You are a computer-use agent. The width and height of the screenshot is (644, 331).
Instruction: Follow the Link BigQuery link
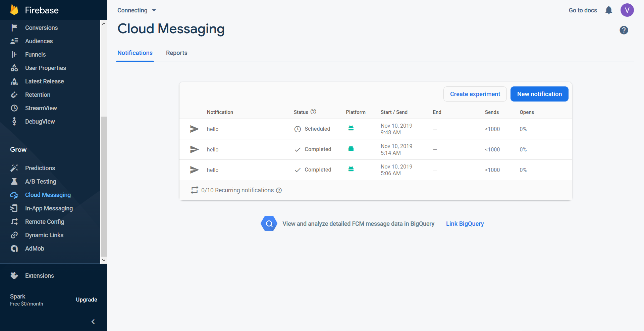pos(465,224)
